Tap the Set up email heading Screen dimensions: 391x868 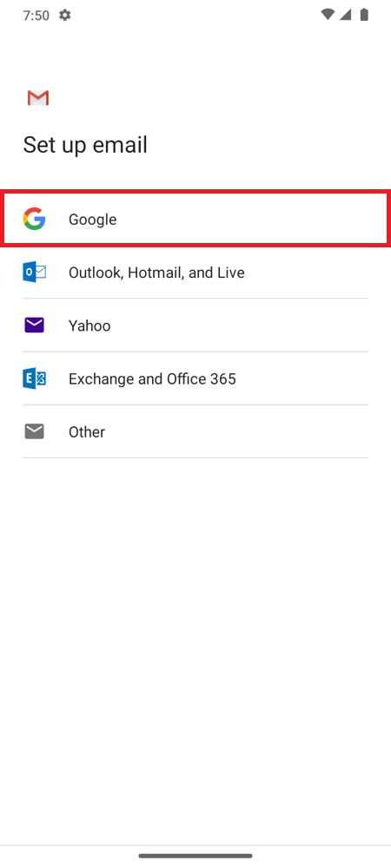(x=85, y=146)
